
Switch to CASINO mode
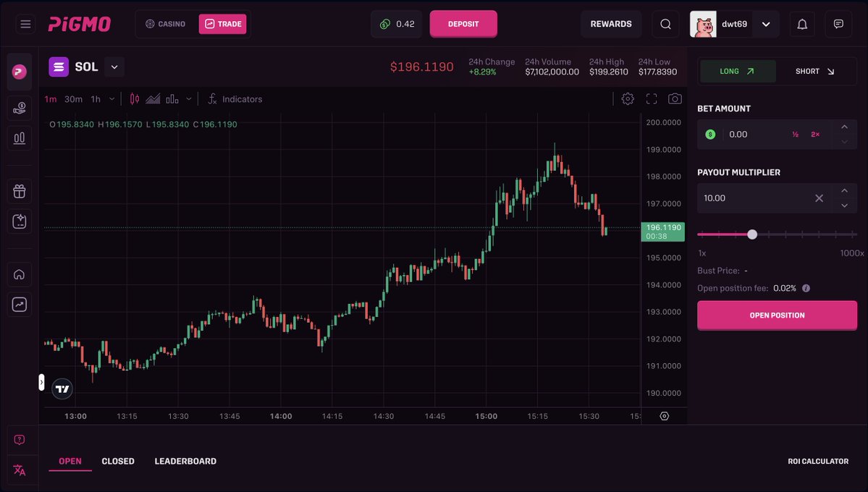tap(166, 24)
